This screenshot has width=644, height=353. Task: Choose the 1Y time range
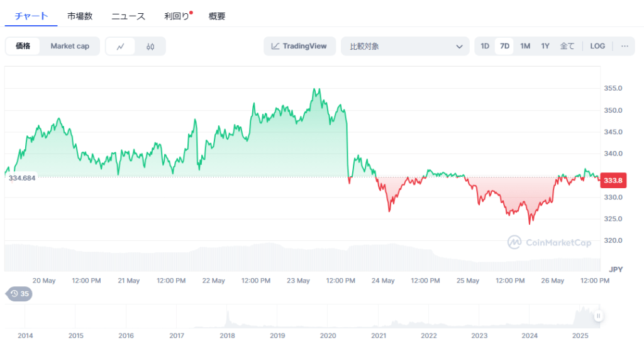click(545, 46)
